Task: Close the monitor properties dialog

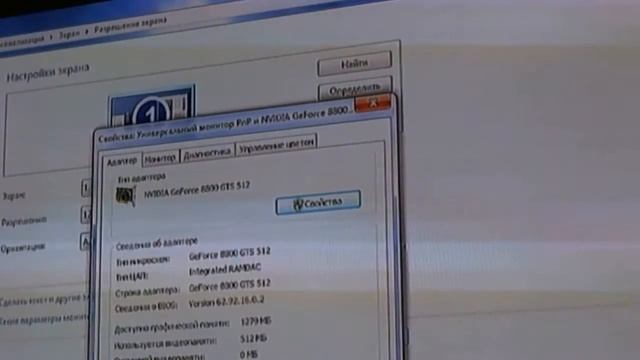Action: (x=373, y=103)
